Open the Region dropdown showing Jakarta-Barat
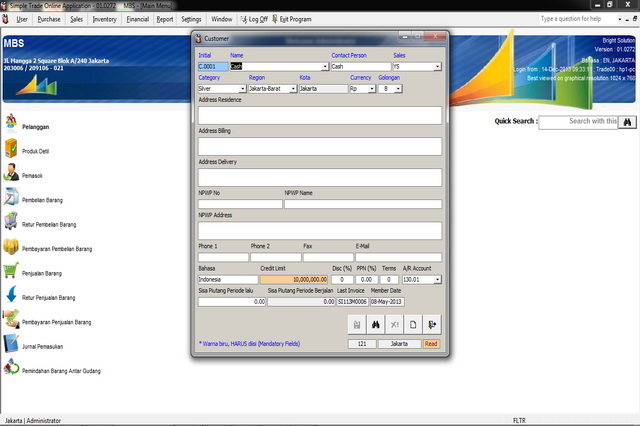The image size is (640, 426). [293, 88]
